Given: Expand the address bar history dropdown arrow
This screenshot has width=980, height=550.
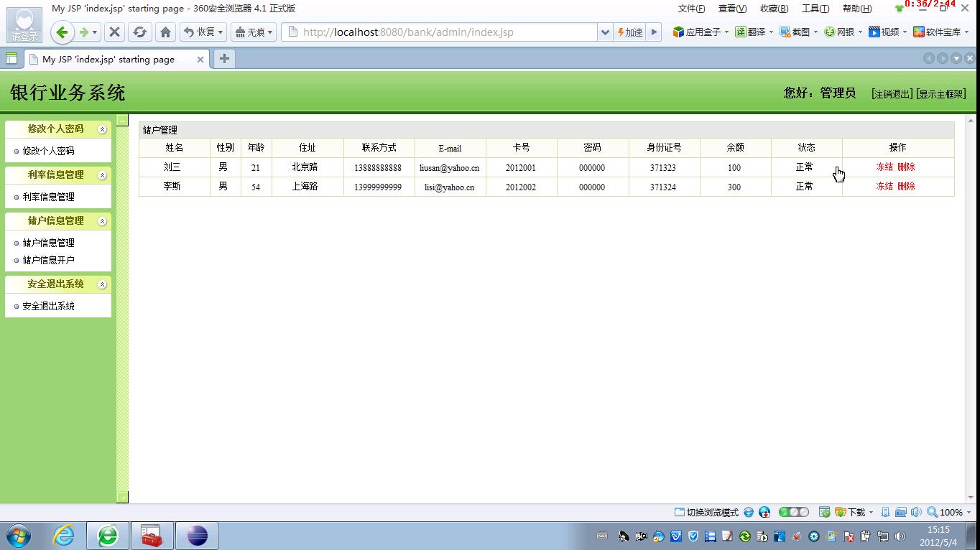Looking at the screenshot, I should point(605,32).
